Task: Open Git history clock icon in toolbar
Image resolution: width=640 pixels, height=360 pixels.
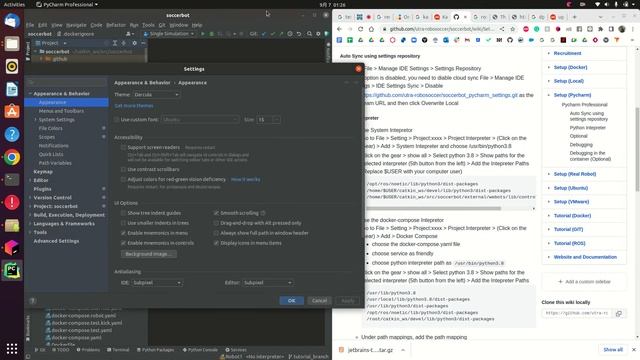Action: [x=290, y=34]
